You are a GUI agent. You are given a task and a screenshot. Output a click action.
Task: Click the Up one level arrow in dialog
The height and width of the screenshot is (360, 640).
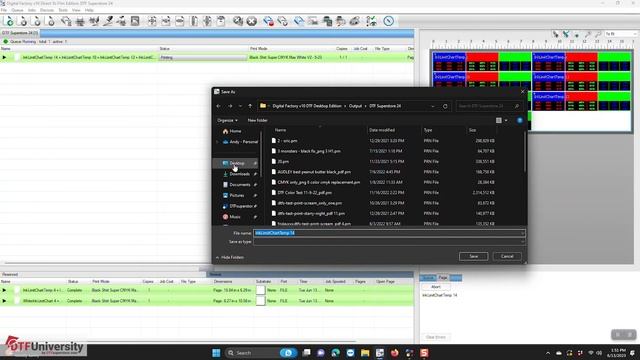point(250,106)
